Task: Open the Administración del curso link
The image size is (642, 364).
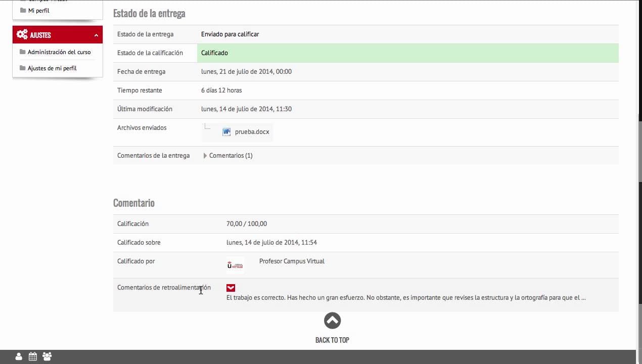Action: tap(59, 52)
